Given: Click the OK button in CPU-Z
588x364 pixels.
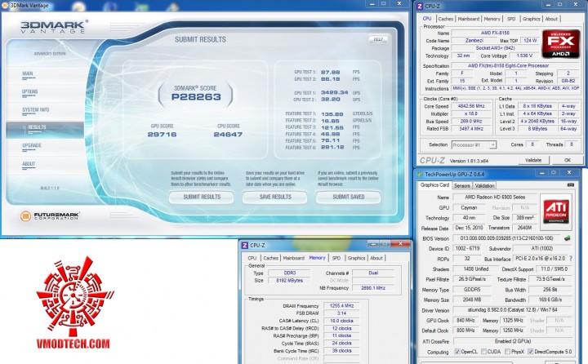Looking at the screenshot, I should (567, 160).
